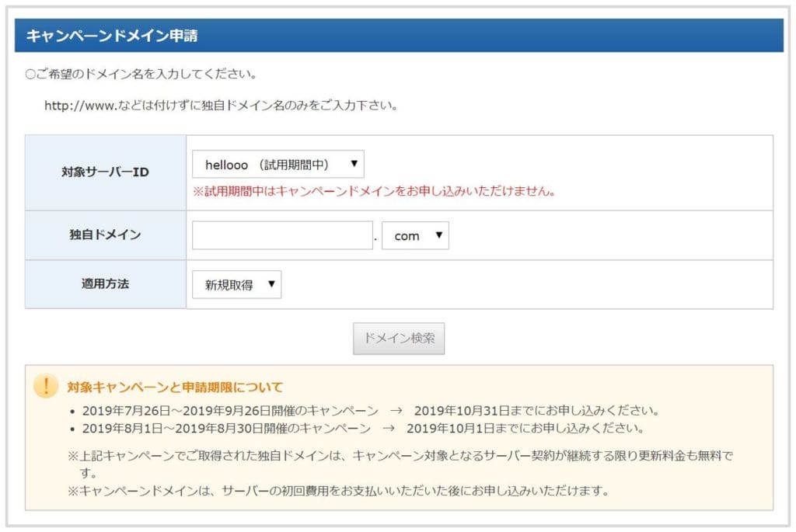Click the ご希望のドメイン名 instruction text
This screenshot has width=796, height=532.
141,75
